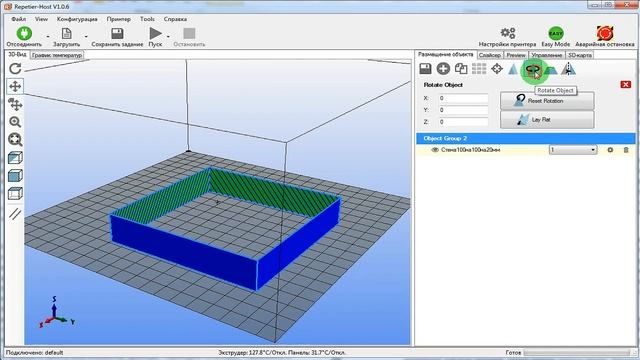Open the Принтер menu
This screenshot has width=640, height=360.
tap(119, 19)
